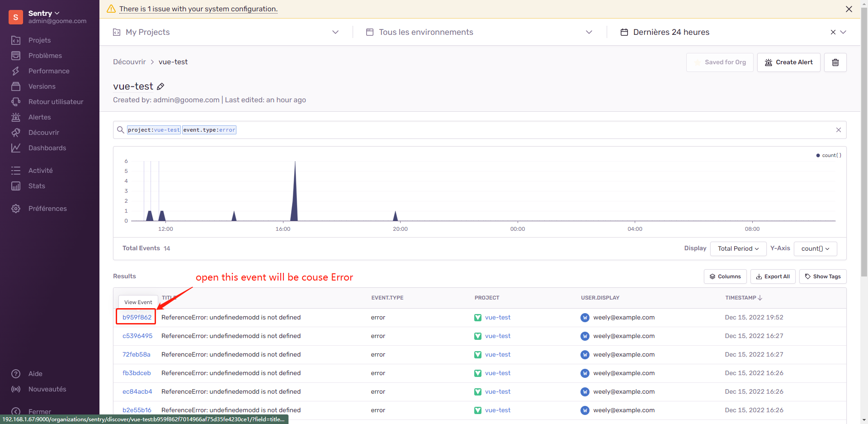Viewport: 868px width, 424px height.
Task: Open Retour utilisateur in the sidebar
Action: point(56,101)
